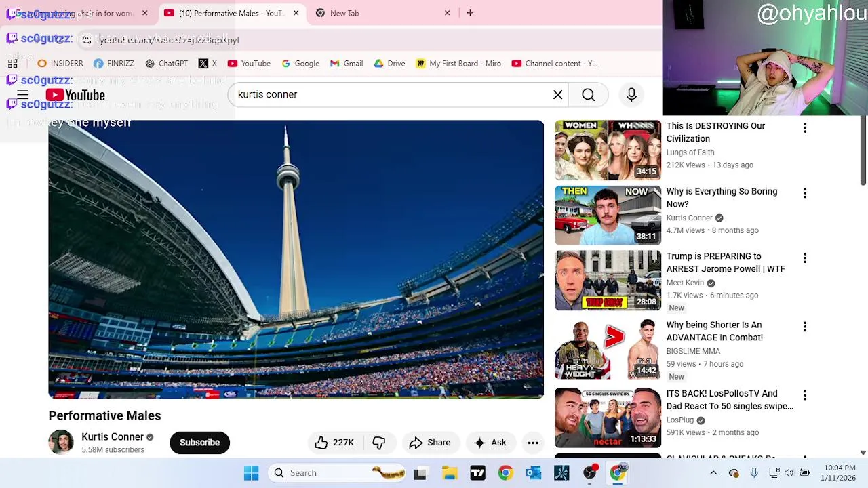Subscribe to Kurtis Conner
This screenshot has width=868, height=488.
click(199, 443)
